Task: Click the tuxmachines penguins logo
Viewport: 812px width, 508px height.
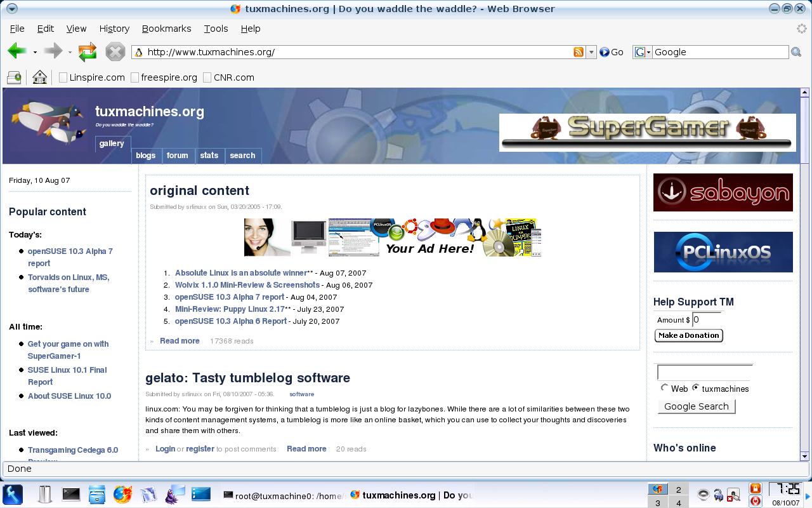Action: click(48, 123)
